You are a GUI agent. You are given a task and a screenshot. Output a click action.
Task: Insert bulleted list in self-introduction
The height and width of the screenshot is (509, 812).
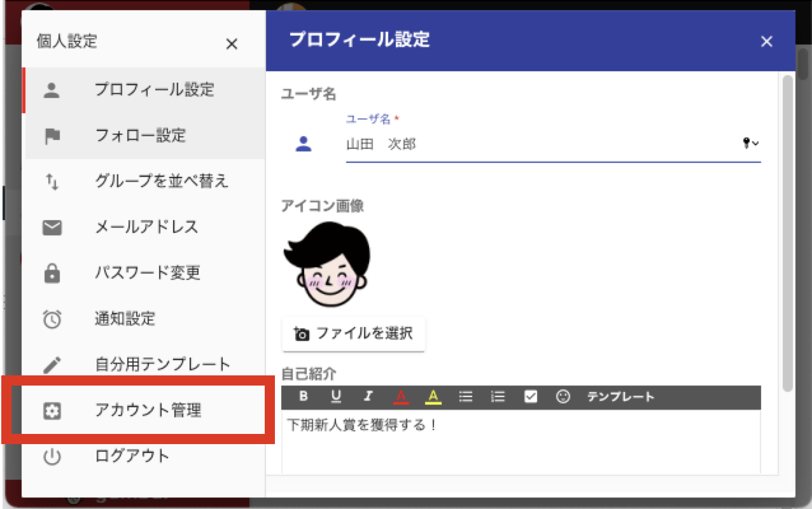466,396
